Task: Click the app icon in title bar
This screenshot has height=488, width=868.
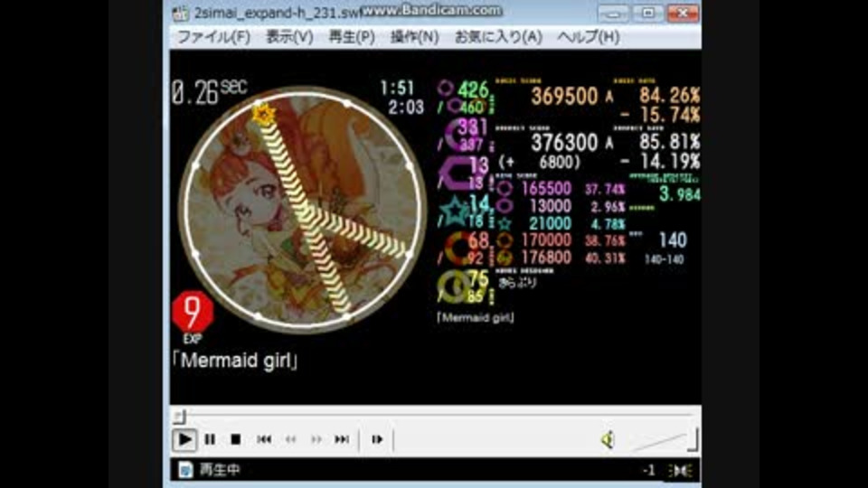Action: pos(181,14)
